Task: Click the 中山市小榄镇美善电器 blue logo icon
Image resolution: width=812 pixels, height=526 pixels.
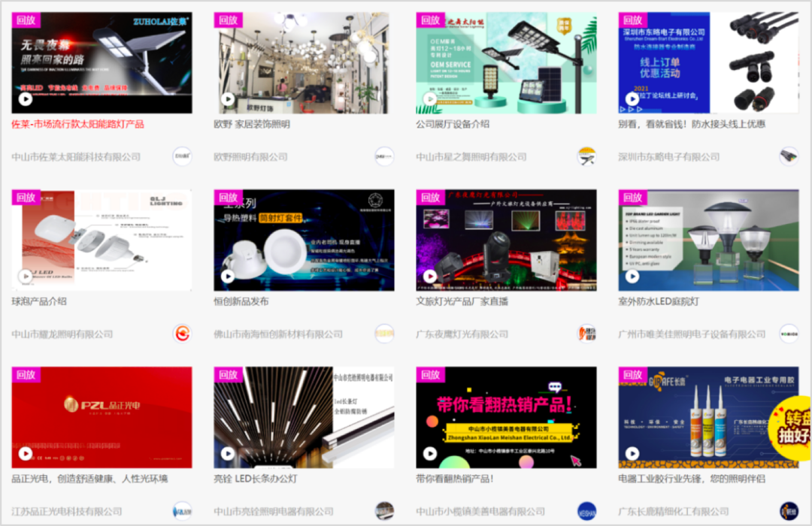Action: [x=586, y=511]
